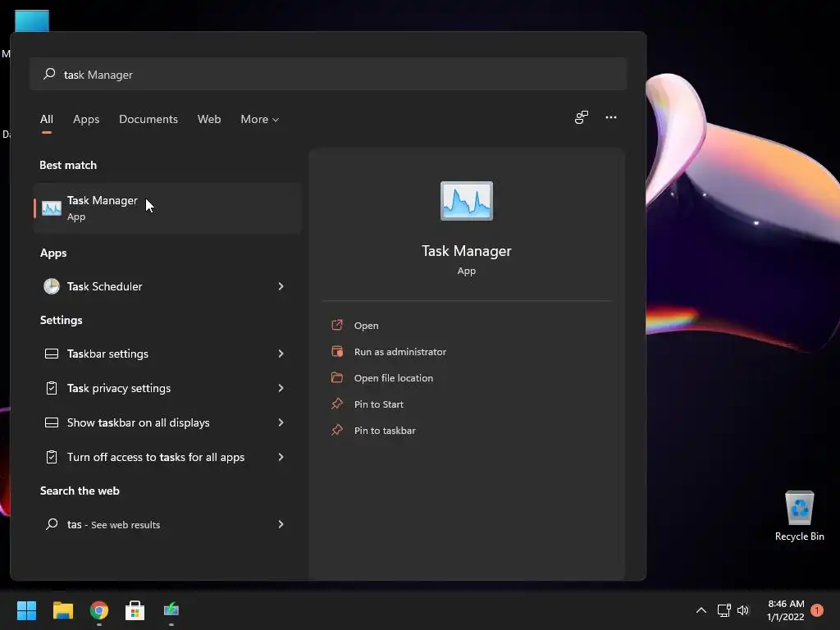Screen dimensions: 840x630
Task: Click the Taskbar settings icon
Action: coord(52,354)
